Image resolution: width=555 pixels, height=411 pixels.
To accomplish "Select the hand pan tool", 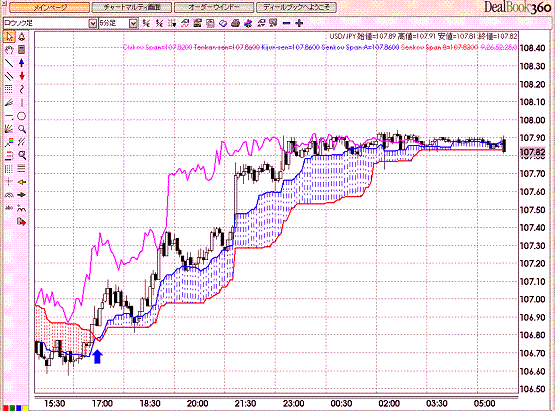I will tap(9, 50).
